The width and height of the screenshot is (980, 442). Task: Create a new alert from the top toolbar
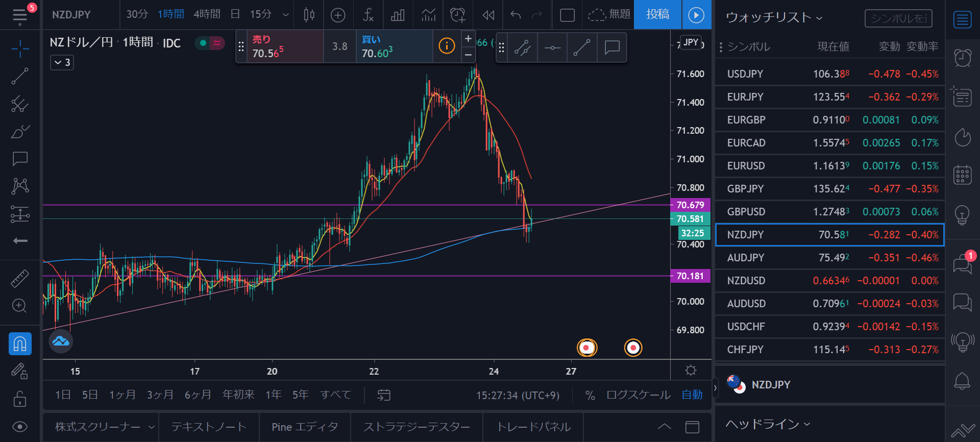pyautogui.click(x=458, y=15)
